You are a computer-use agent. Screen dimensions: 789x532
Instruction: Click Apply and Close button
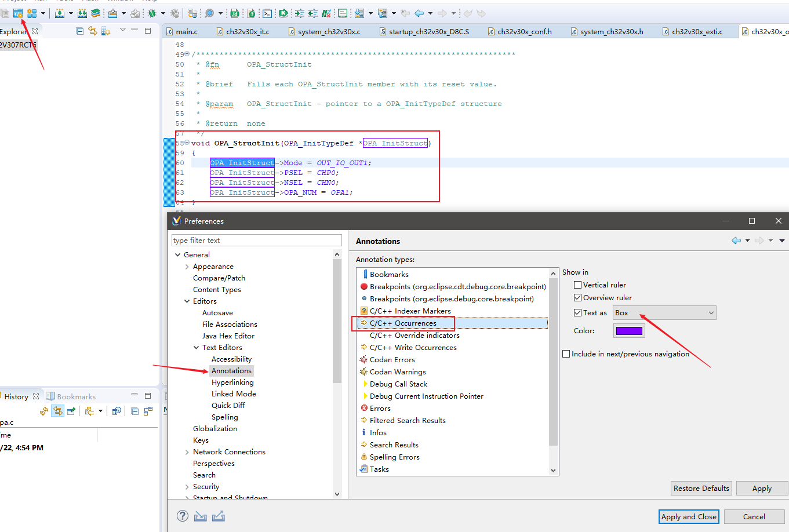(689, 516)
